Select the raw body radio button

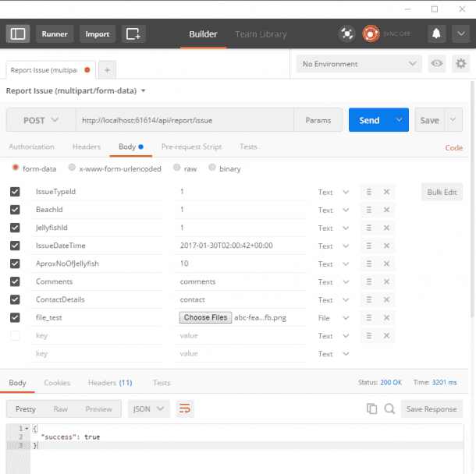pyautogui.click(x=177, y=168)
